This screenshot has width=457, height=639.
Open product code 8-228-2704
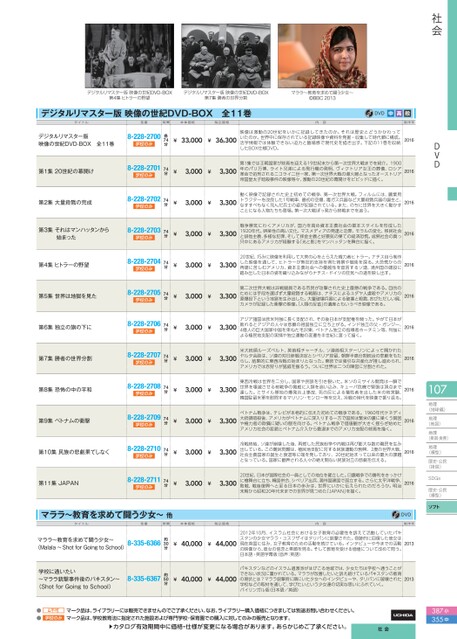coord(144,262)
